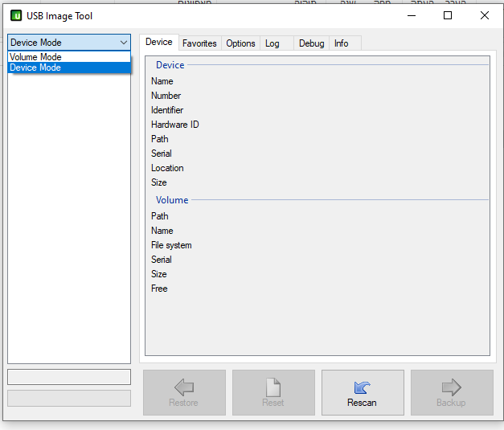Click the Free label in Volume section
The image size is (504, 430).
click(159, 289)
